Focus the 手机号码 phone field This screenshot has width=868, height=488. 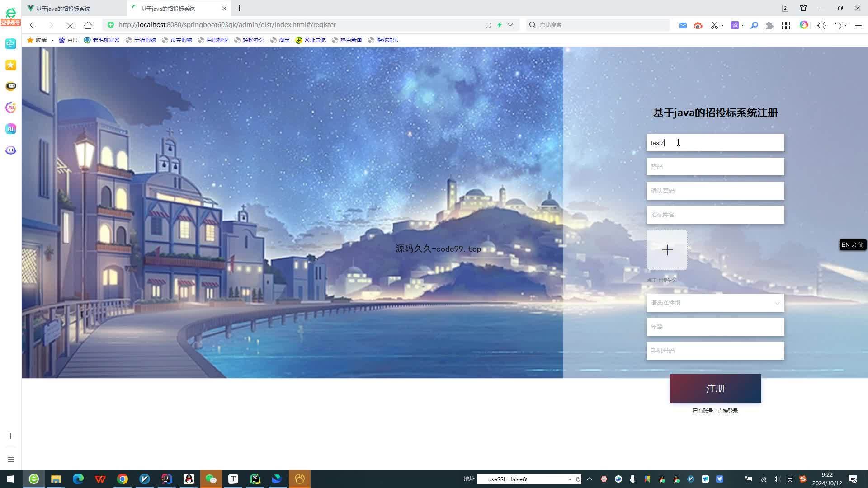pos(715,351)
